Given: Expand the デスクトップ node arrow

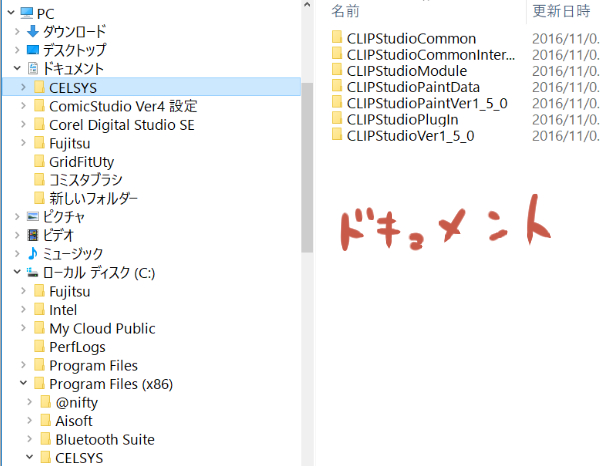Looking at the screenshot, I should [17, 50].
